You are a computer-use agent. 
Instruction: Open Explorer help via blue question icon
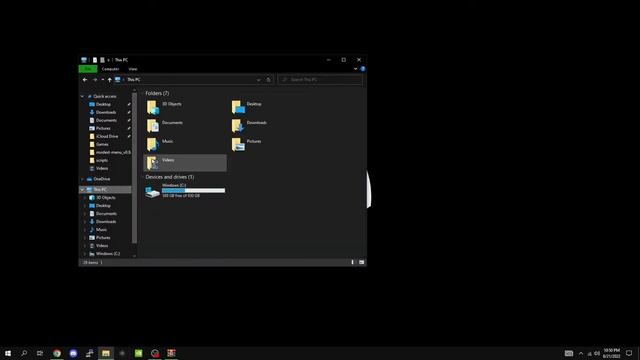pyautogui.click(x=362, y=69)
